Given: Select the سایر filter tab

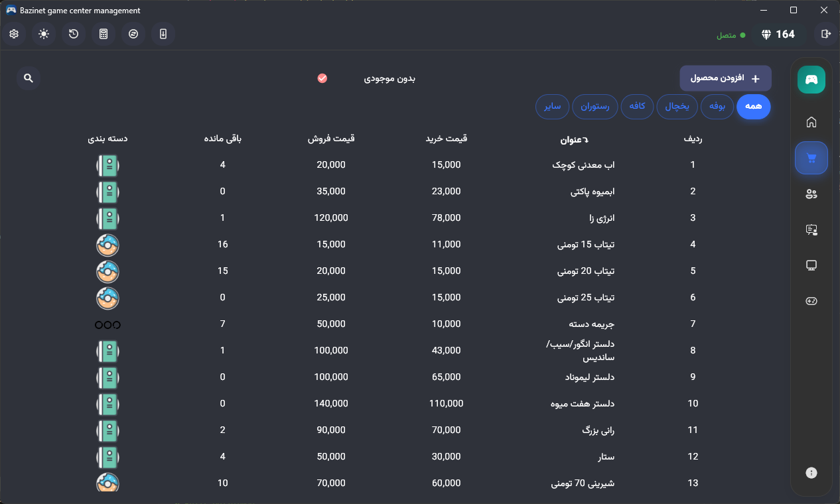Looking at the screenshot, I should point(553,107).
